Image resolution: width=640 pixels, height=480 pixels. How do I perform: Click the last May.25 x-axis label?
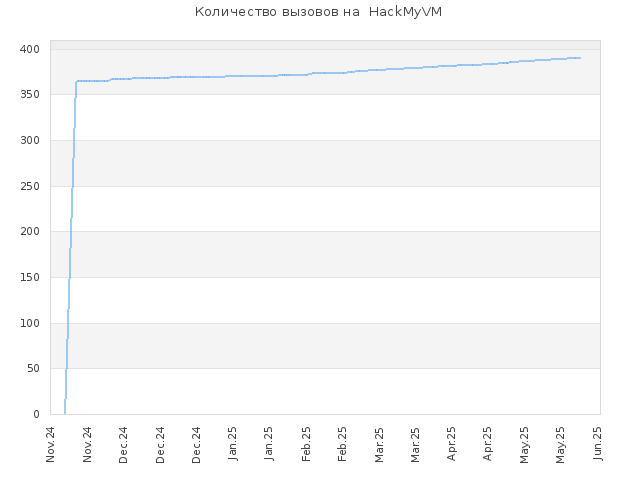click(561, 445)
